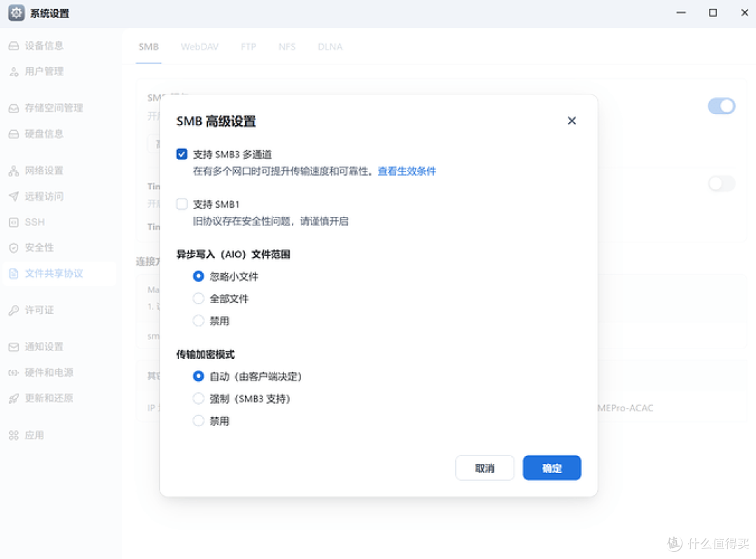Viewport: 756px width, 559px height.
Task: Click the 查看生效条件 link
Action: [x=407, y=170]
